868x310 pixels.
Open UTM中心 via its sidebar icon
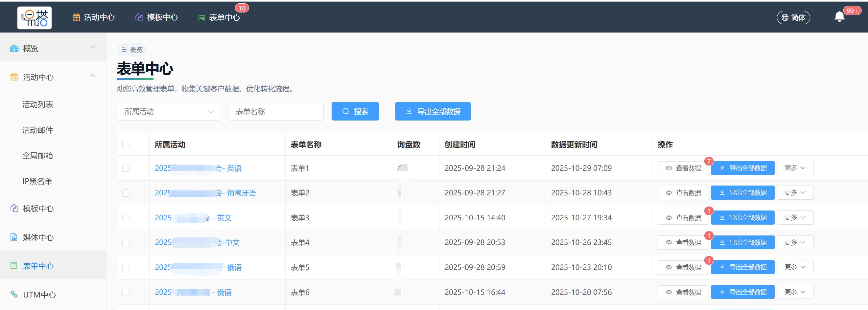point(13,295)
